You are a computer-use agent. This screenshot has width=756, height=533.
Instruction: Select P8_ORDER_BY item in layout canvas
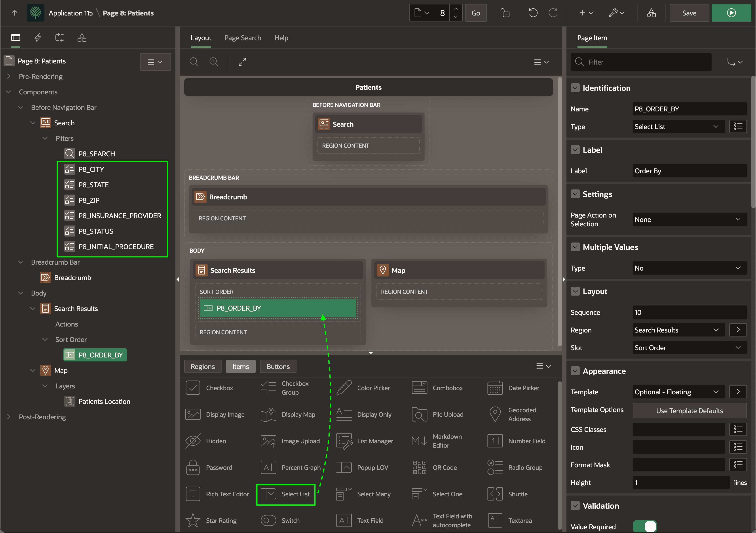(278, 308)
